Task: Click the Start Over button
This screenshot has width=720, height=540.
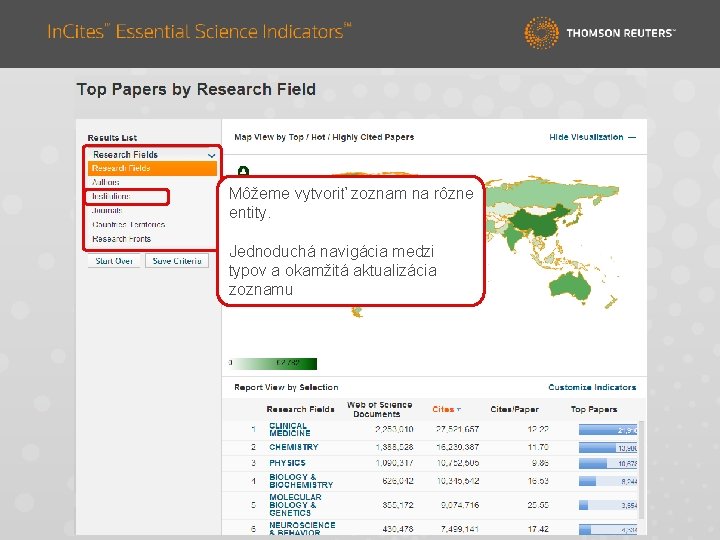Action: pos(114,261)
